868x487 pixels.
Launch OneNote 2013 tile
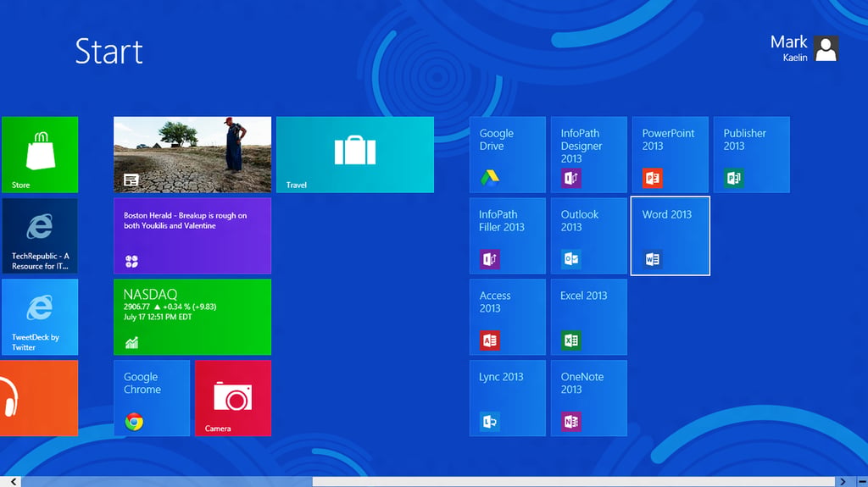(x=589, y=398)
